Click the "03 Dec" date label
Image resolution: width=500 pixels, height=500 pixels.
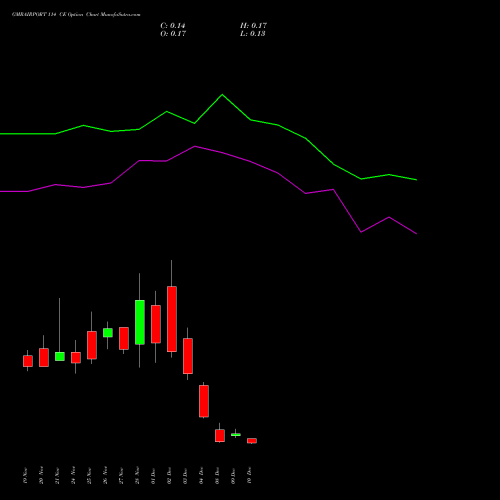tap(185, 476)
